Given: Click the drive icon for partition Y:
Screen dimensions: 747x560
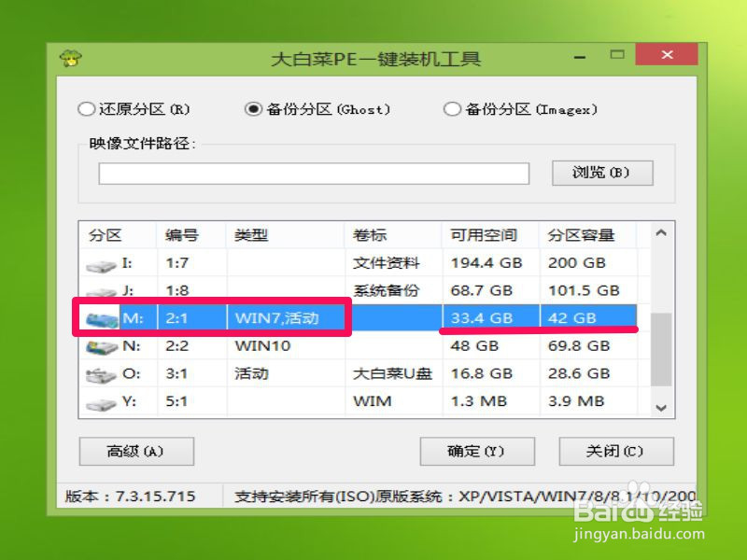Looking at the screenshot, I should pos(102,404).
